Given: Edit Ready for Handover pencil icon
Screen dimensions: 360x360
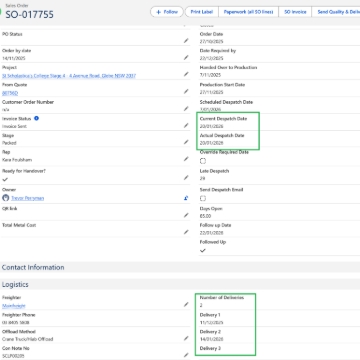Looking at the screenshot, I should 186,178.
